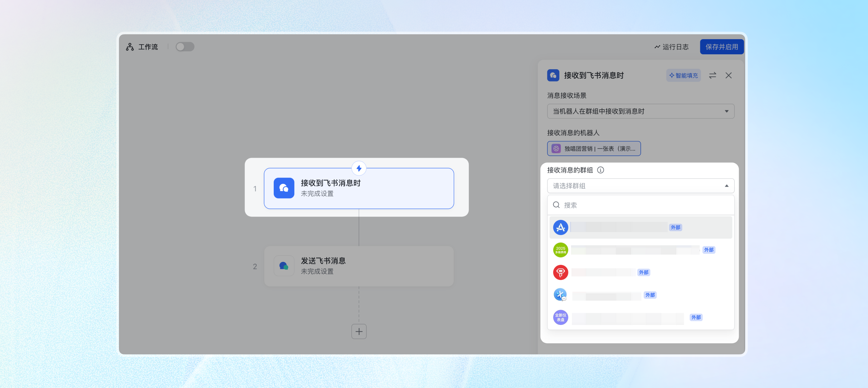This screenshot has height=388, width=868.
Task: Click the 智能填充 smart fill button
Action: coord(683,76)
